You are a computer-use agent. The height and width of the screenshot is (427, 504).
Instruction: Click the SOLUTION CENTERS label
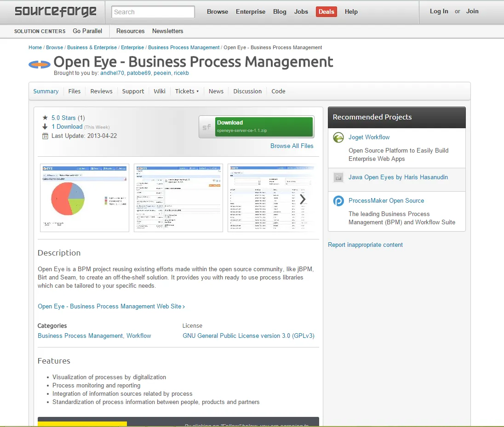click(40, 31)
